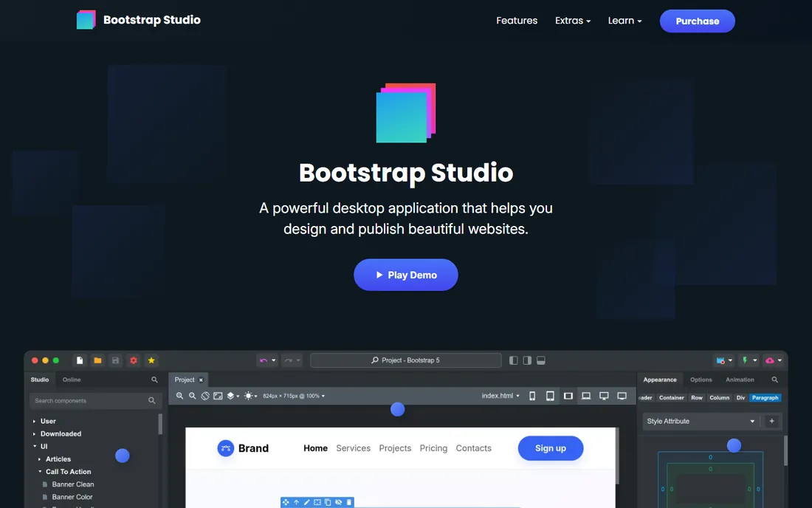Image resolution: width=812 pixels, height=508 pixels.
Task: Collapse the Call To Action group
Action: (x=40, y=472)
